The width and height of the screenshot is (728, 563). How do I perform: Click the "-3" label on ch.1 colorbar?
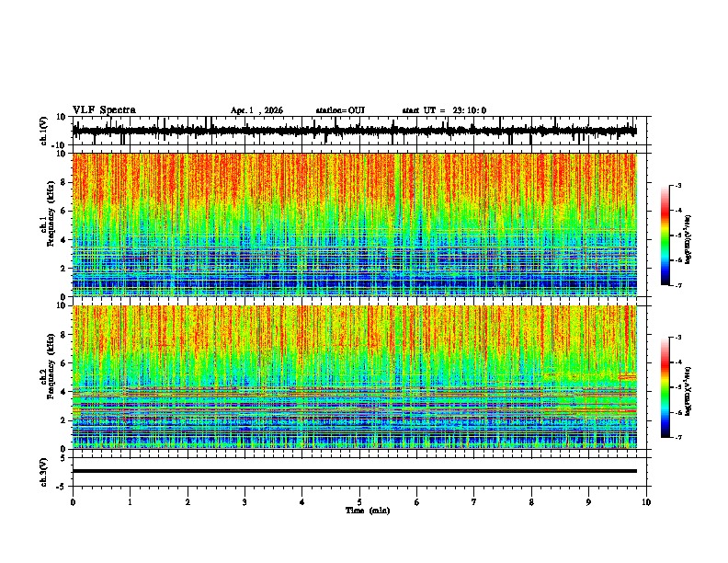[x=678, y=185]
